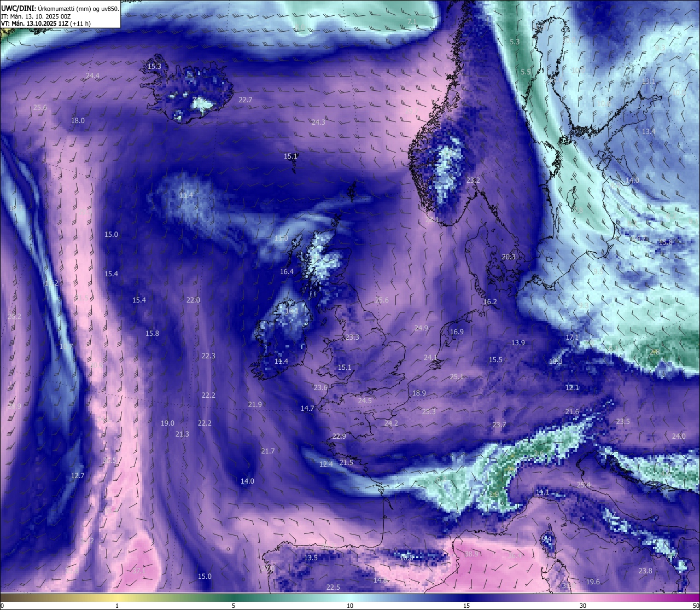Select the 23.8 map value

(645, 571)
